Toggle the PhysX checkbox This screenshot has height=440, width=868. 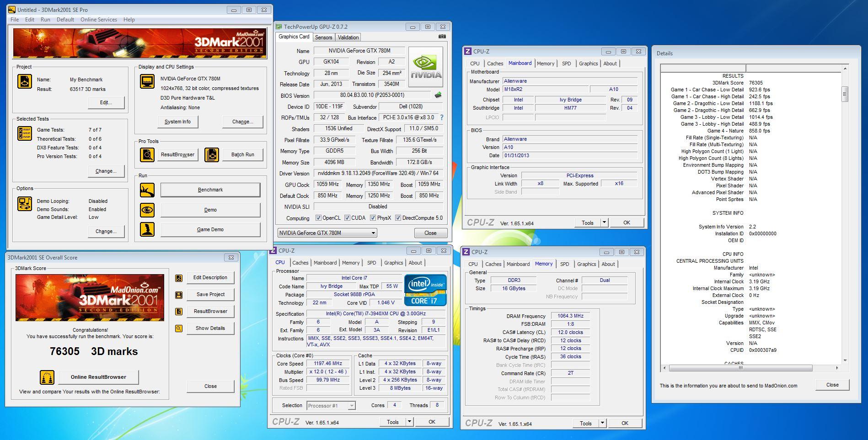pos(373,218)
